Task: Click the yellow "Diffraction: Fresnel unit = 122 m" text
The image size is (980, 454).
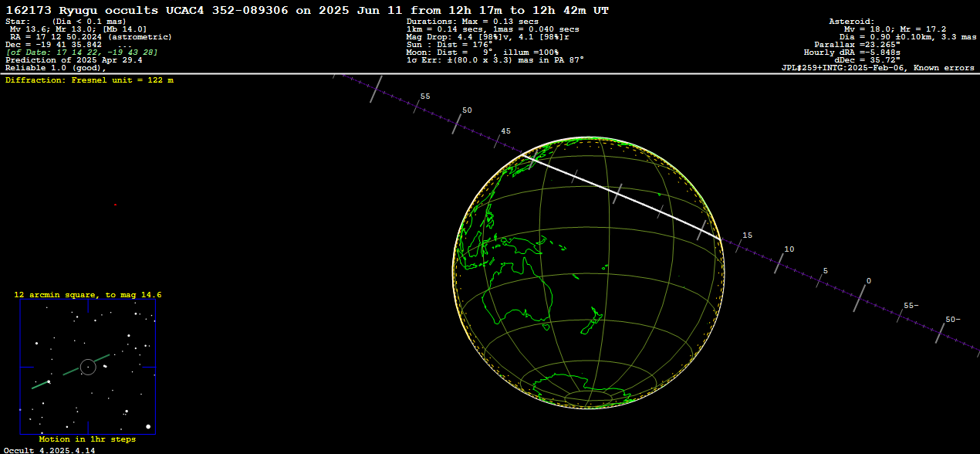Action: pyautogui.click(x=90, y=80)
